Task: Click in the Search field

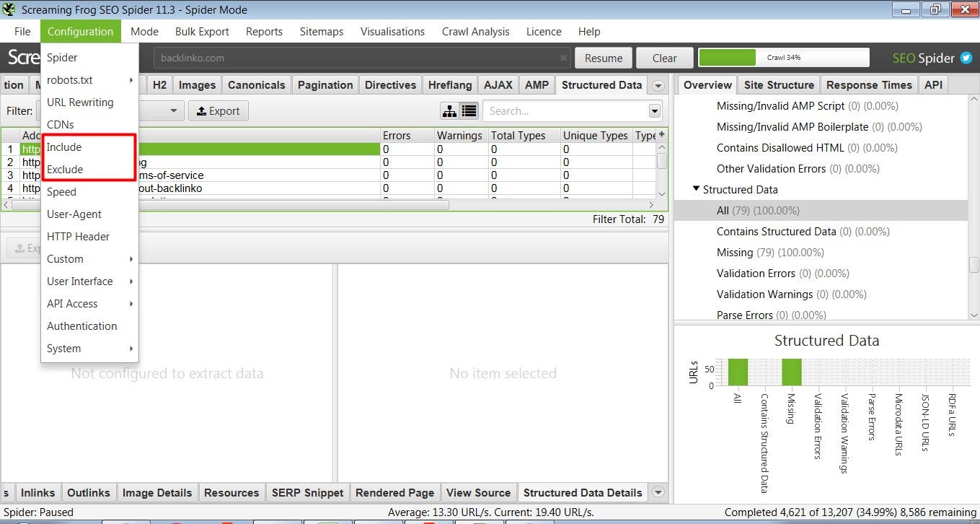Action: click(x=566, y=111)
